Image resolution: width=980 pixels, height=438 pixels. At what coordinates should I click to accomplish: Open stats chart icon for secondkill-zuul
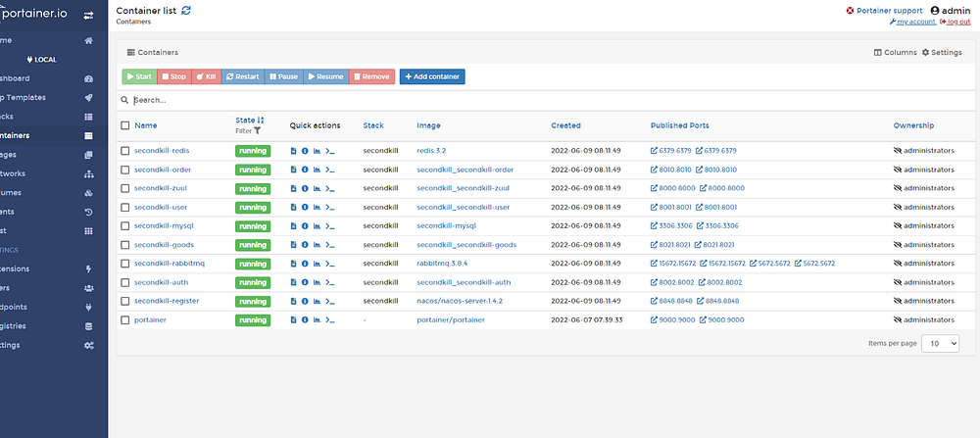[x=317, y=188]
